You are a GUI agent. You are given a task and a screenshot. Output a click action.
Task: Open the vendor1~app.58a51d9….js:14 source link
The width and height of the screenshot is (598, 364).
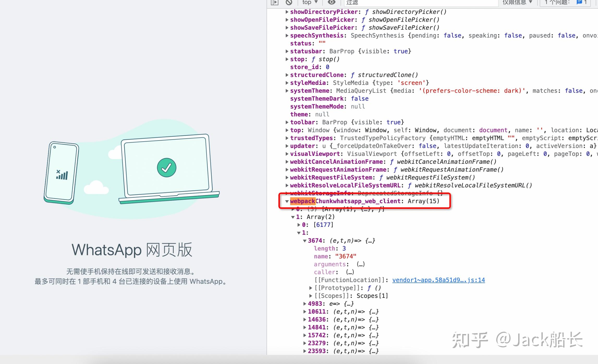[x=438, y=280]
